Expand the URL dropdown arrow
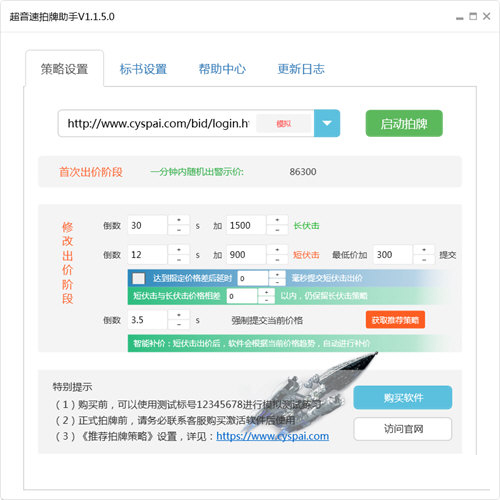 pyautogui.click(x=327, y=123)
